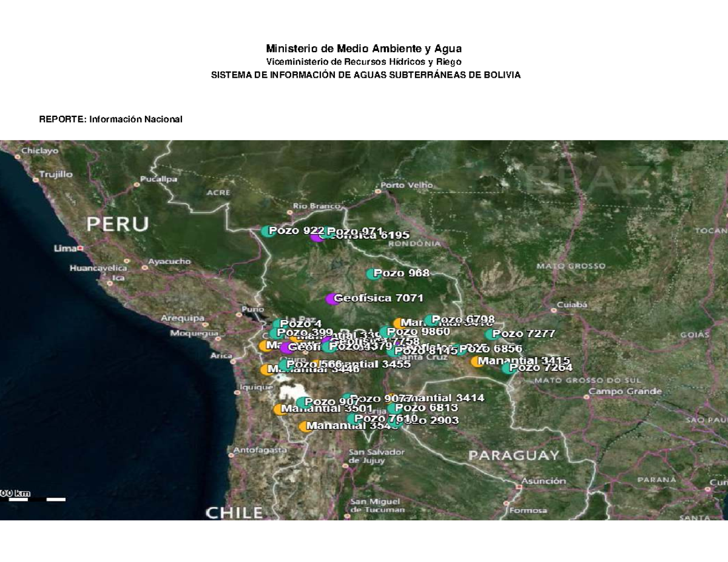Select the orange Manantial 3415 spring marker
The height and width of the screenshot is (562, 728).
point(475,363)
